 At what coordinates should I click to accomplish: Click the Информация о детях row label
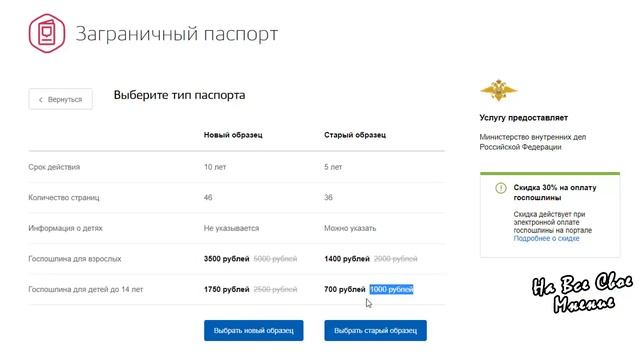pyautogui.click(x=65, y=228)
